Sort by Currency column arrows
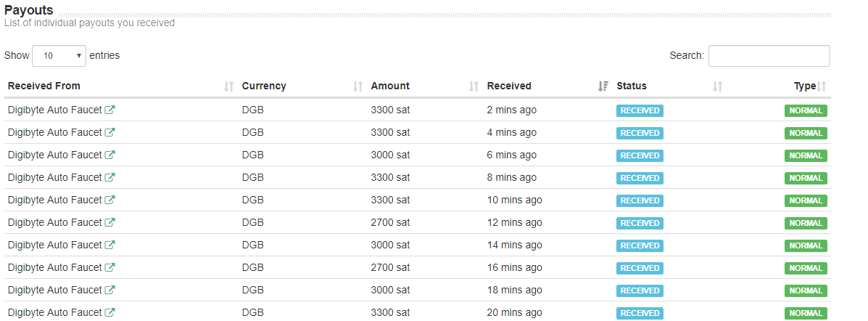The height and width of the screenshot is (321, 868). click(x=358, y=86)
